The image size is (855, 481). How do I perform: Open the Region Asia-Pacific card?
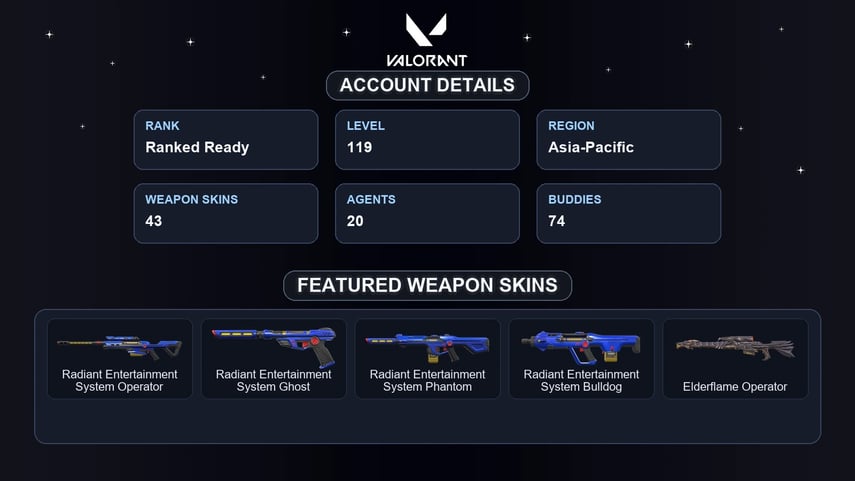(x=629, y=140)
